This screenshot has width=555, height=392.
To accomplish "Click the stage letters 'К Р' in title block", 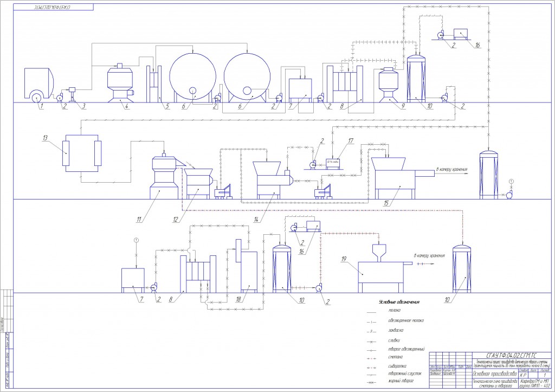I will pos(523,375).
